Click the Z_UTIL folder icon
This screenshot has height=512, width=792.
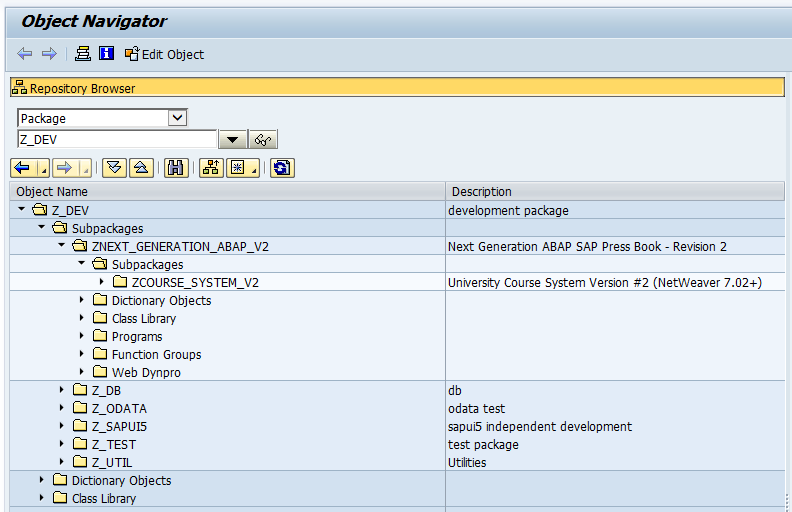(x=80, y=462)
